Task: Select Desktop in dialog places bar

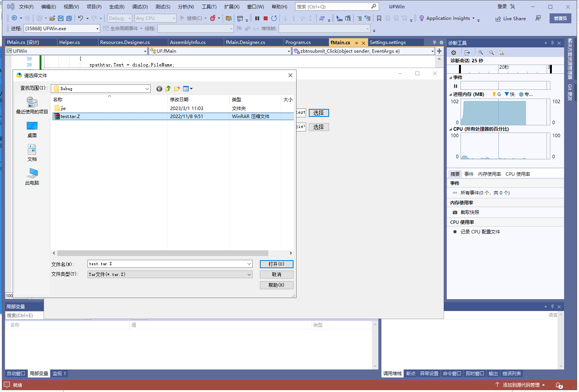Action: pos(32,130)
